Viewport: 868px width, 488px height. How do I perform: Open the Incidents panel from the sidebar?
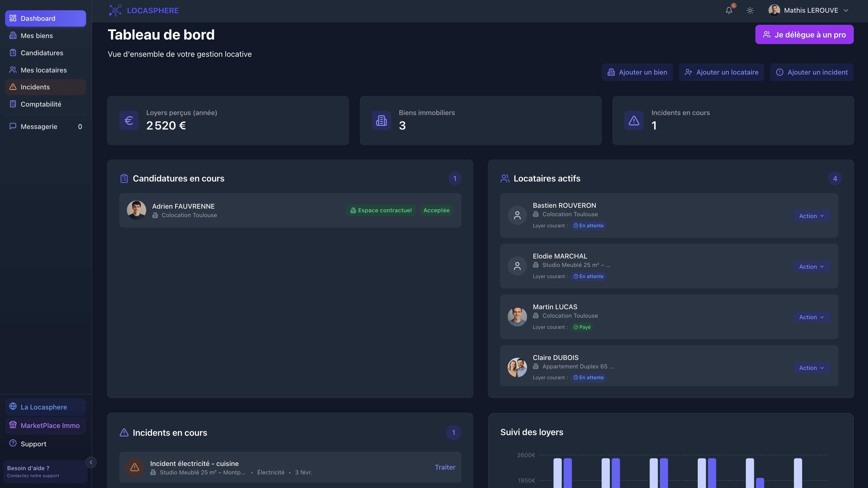pyautogui.click(x=35, y=87)
